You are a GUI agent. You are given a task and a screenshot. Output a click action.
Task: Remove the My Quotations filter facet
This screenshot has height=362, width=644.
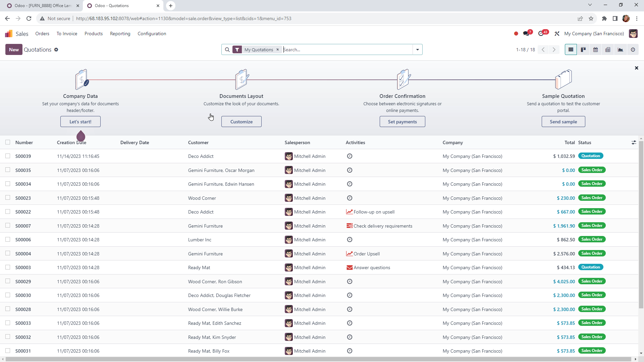pyautogui.click(x=278, y=50)
